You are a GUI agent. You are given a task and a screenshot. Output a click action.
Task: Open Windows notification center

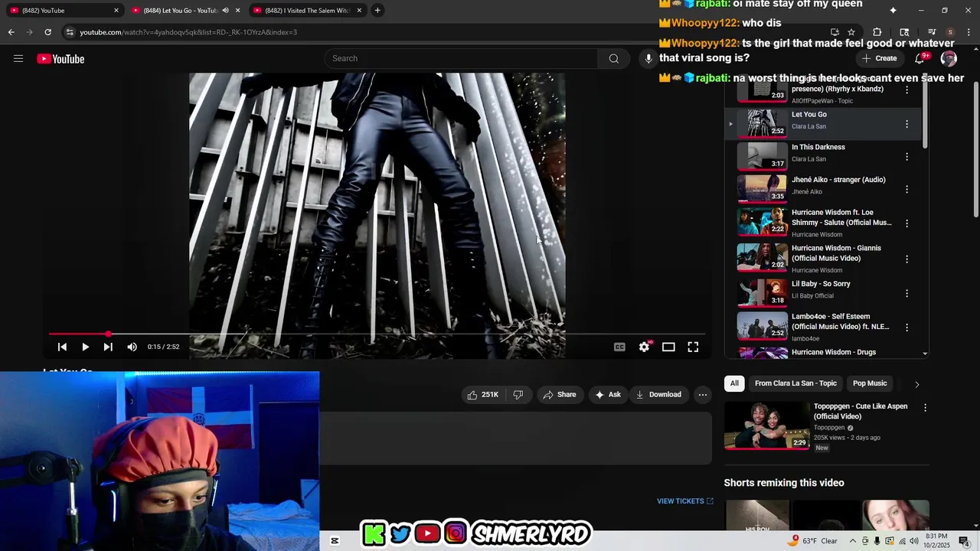964,541
